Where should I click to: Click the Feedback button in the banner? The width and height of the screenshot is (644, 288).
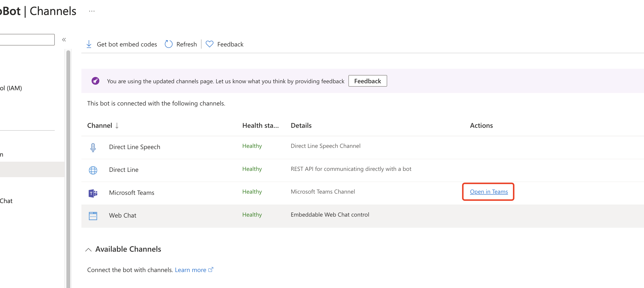368,81
